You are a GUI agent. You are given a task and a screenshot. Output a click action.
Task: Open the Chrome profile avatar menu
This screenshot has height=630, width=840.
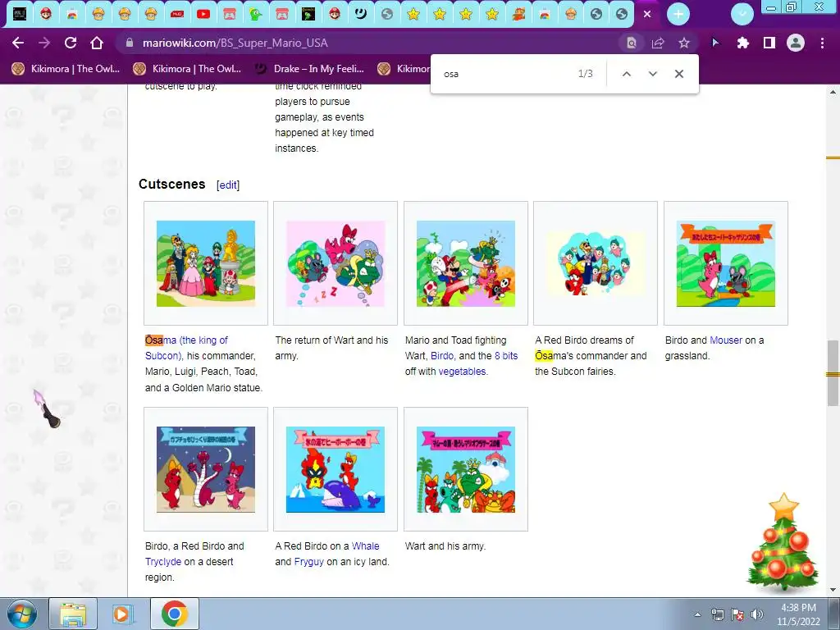point(795,43)
